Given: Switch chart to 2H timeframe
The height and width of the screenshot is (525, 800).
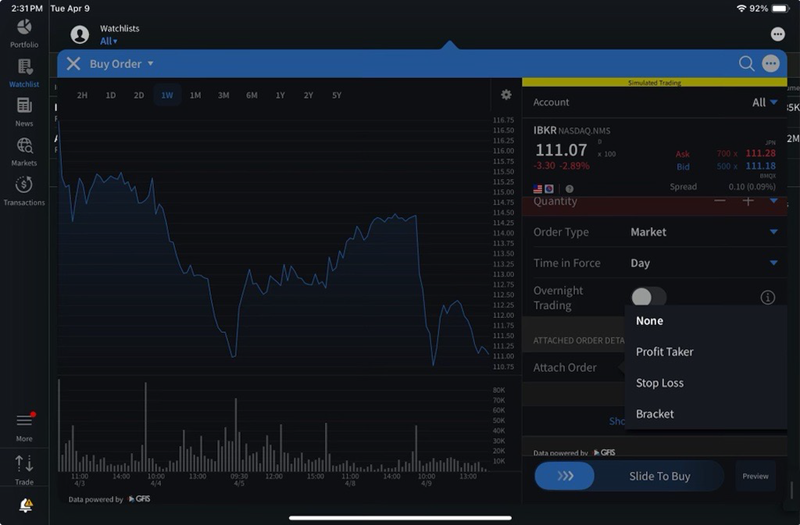Looking at the screenshot, I should pyautogui.click(x=82, y=95).
